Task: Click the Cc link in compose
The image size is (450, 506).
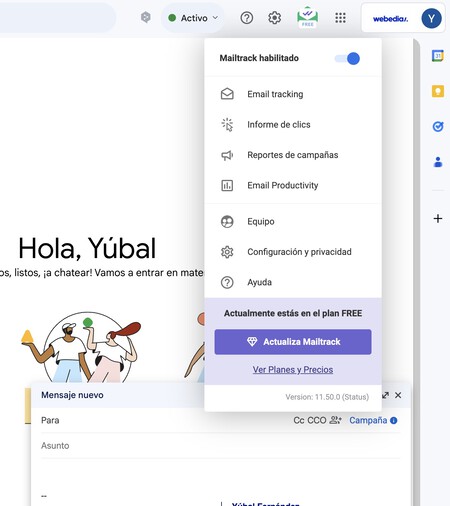Action: 299,420
